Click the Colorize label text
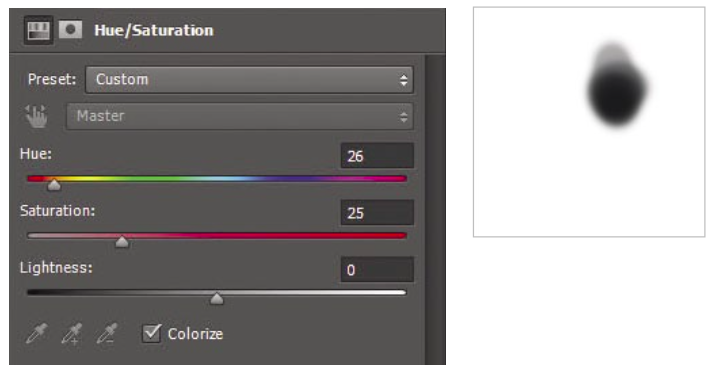The image size is (717, 377). coord(195,334)
